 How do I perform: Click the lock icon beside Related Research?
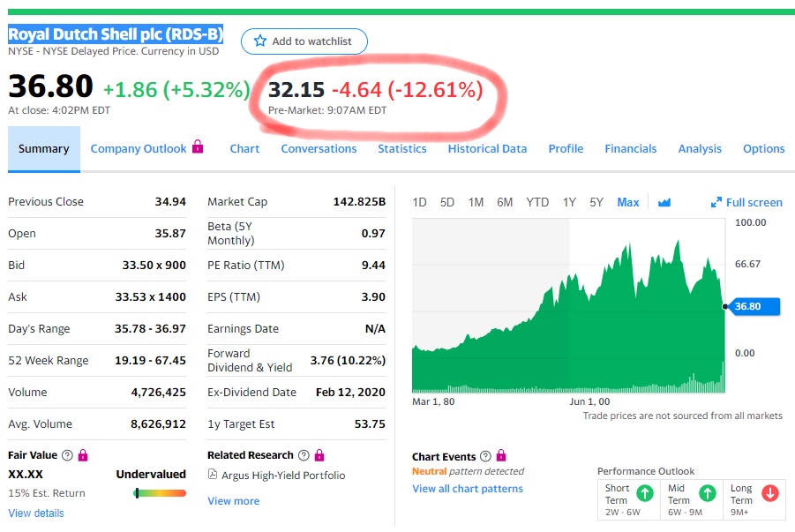[319, 455]
